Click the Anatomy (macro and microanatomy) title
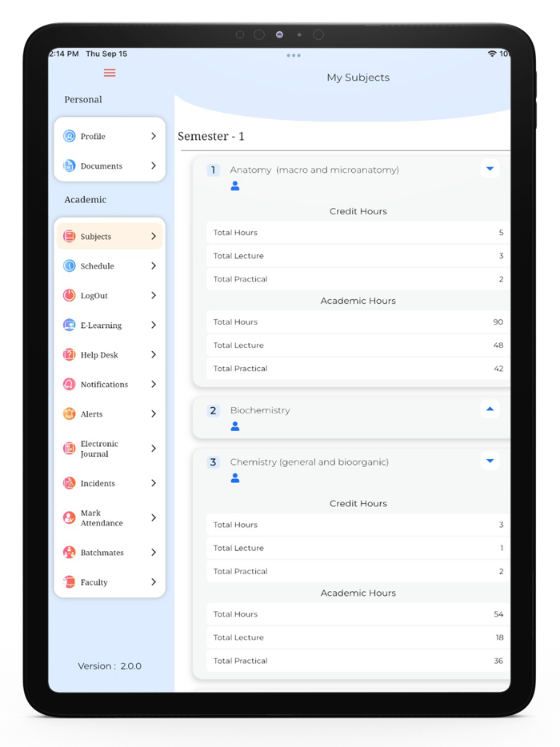 [x=314, y=170]
